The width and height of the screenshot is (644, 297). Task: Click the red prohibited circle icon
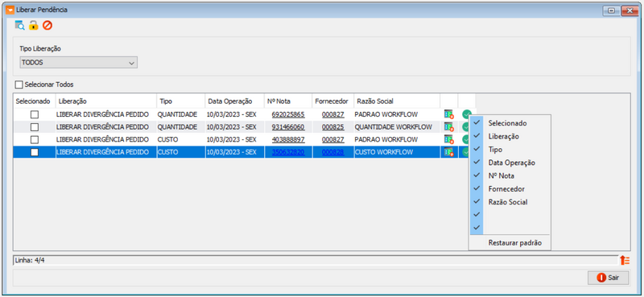pos(47,25)
